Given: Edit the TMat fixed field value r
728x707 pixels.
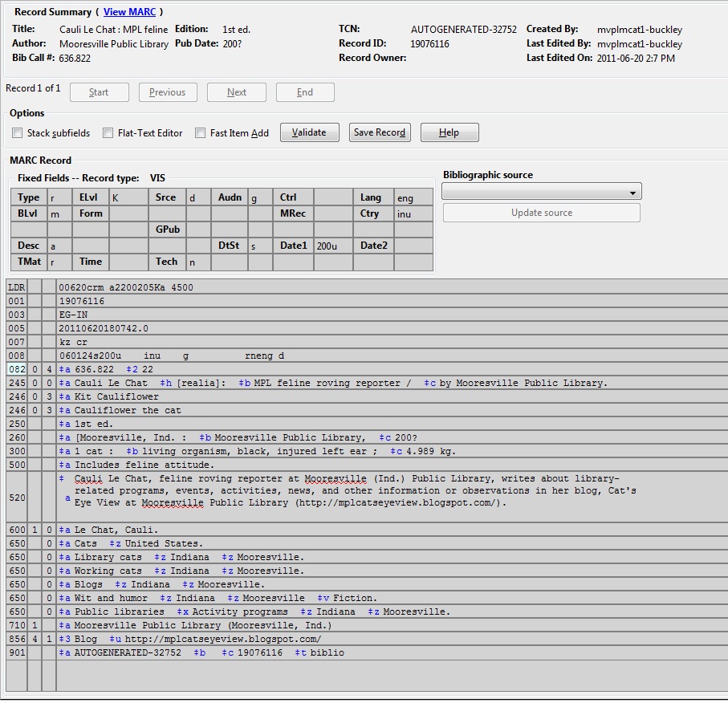Looking at the screenshot, I should 59,262.
